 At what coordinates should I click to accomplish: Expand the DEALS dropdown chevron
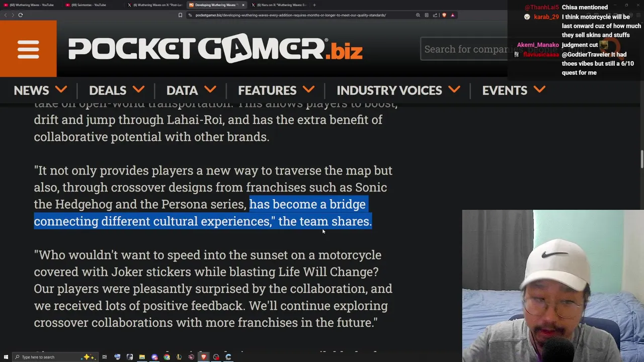(x=139, y=90)
